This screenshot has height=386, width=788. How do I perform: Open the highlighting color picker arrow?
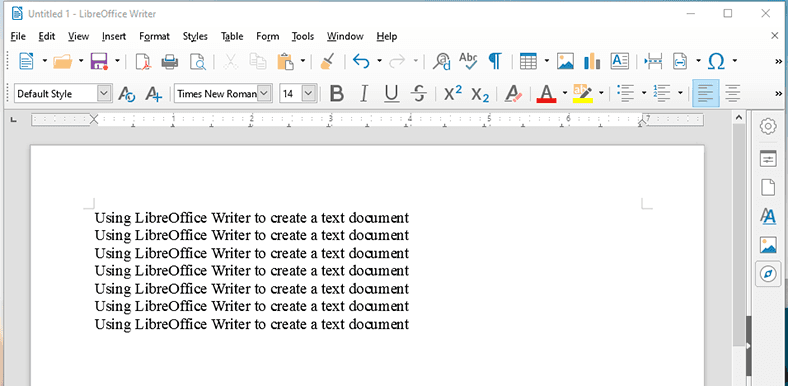(x=601, y=93)
